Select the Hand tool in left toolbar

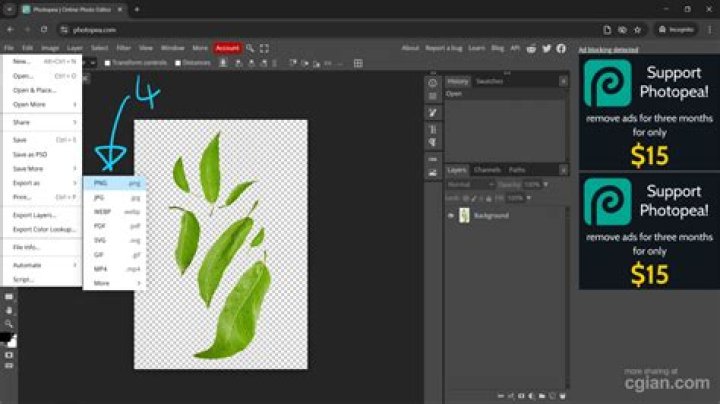pyautogui.click(x=9, y=310)
